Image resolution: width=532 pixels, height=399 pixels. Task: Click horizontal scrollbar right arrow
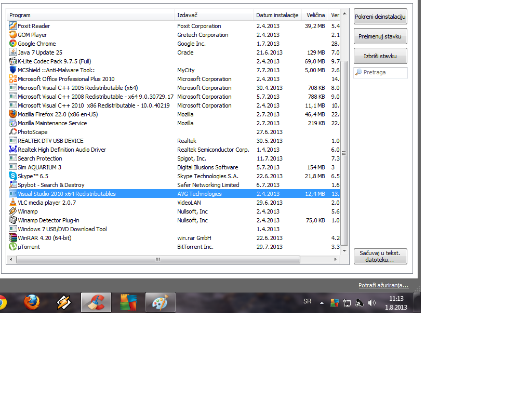pyautogui.click(x=336, y=260)
